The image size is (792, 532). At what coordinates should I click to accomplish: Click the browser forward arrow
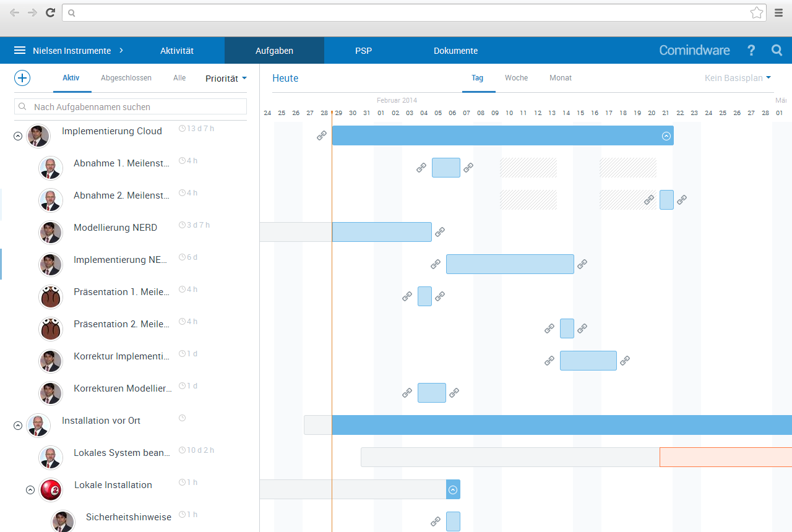pos(32,12)
